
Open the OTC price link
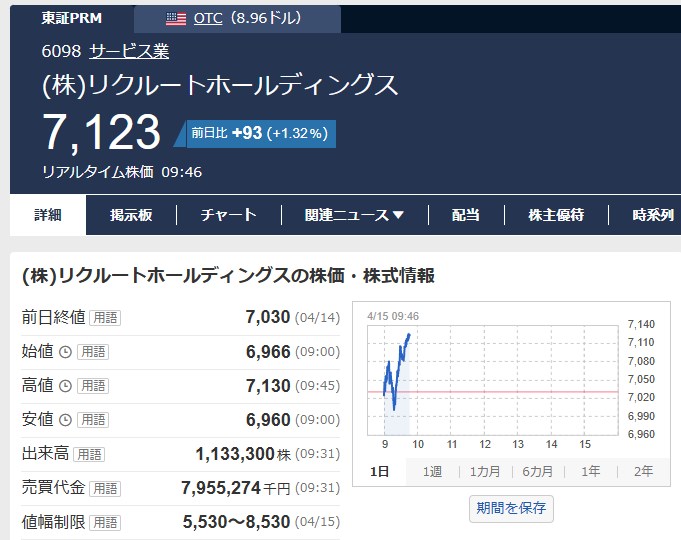click(x=208, y=18)
